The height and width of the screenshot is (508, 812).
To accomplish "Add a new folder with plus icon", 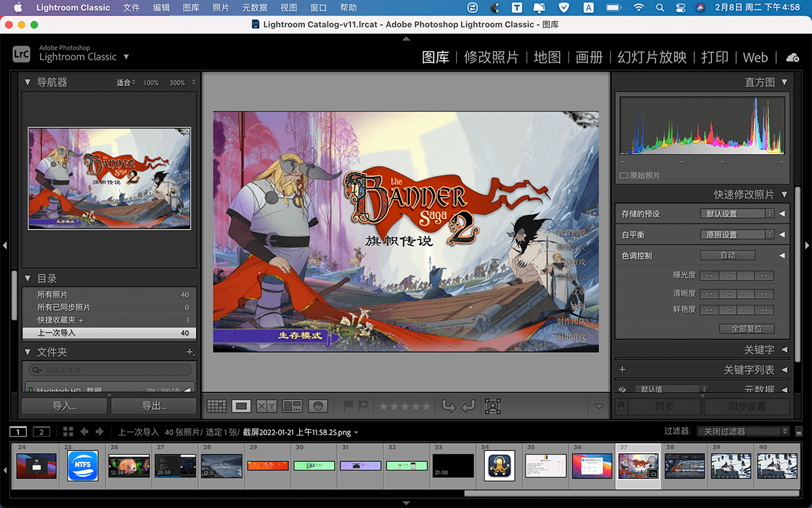I will click(x=190, y=352).
